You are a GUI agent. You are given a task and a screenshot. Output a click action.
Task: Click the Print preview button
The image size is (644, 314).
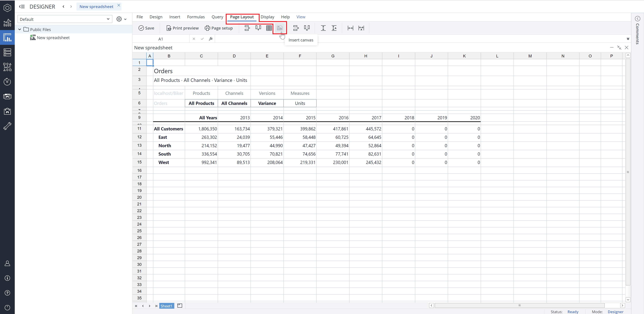pyautogui.click(x=182, y=28)
